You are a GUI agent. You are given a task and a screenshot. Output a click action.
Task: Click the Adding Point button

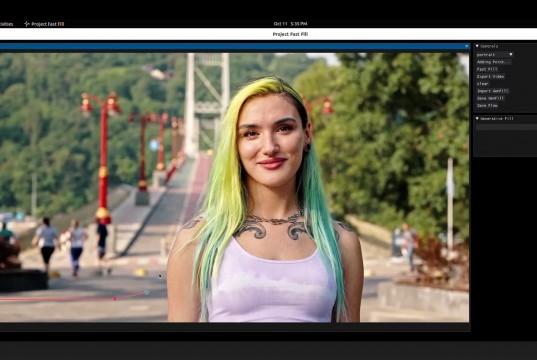coord(494,62)
